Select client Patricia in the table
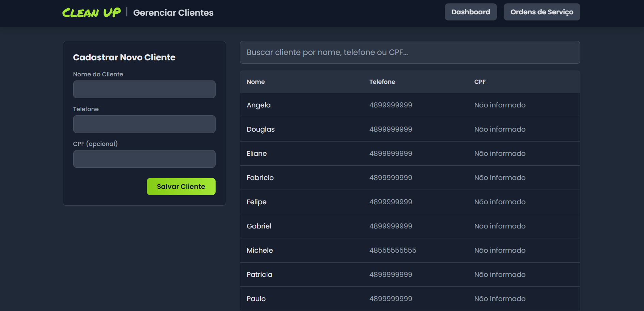The height and width of the screenshot is (311, 644). 260,275
